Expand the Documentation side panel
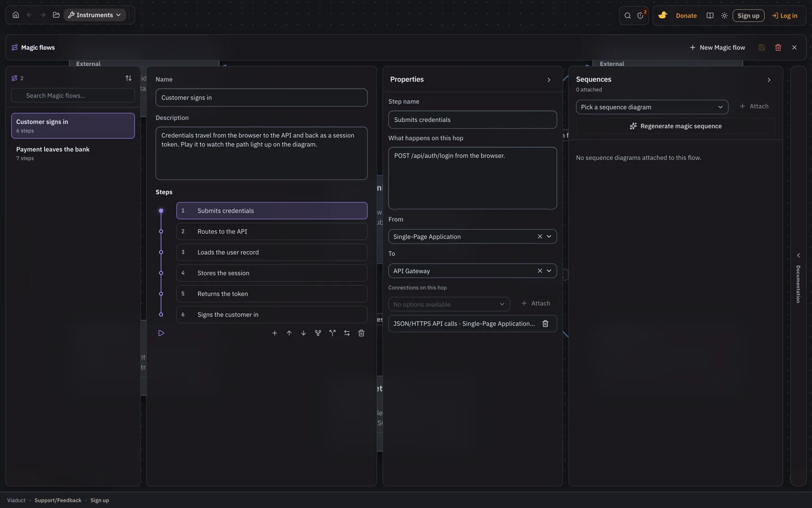Image resolution: width=812 pixels, height=508 pixels. tap(798, 255)
